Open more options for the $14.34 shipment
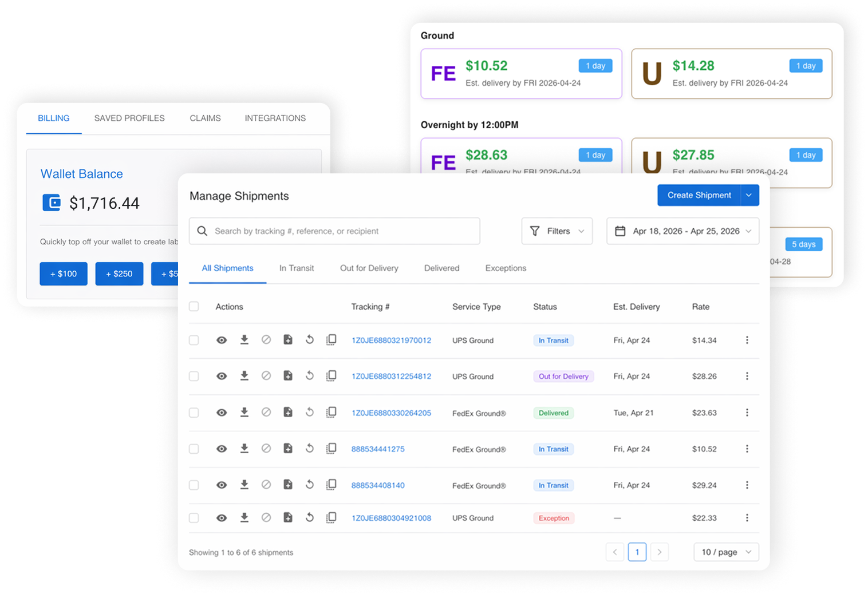This screenshot has height=598, width=868. [747, 340]
